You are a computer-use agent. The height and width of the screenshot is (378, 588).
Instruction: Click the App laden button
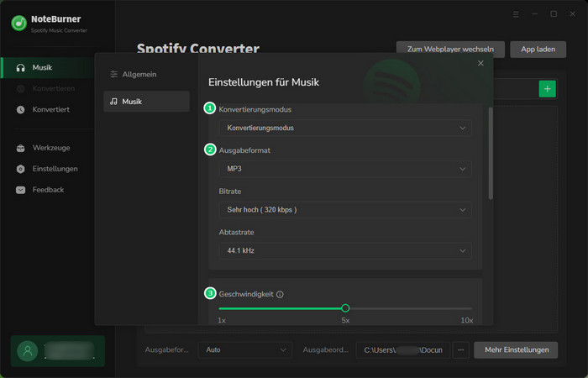click(x=538, y=50)
